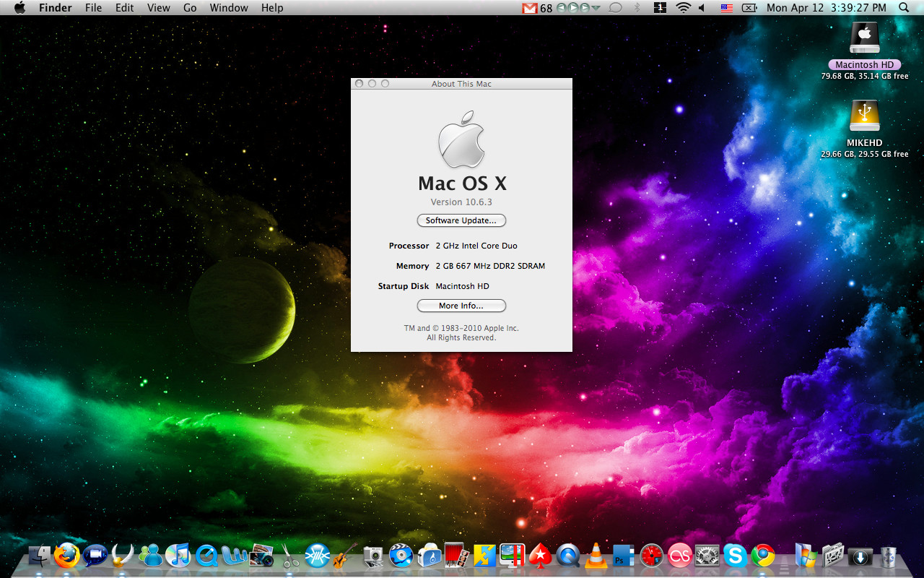
Task: Open the Go menu
Action: point(190,8)
